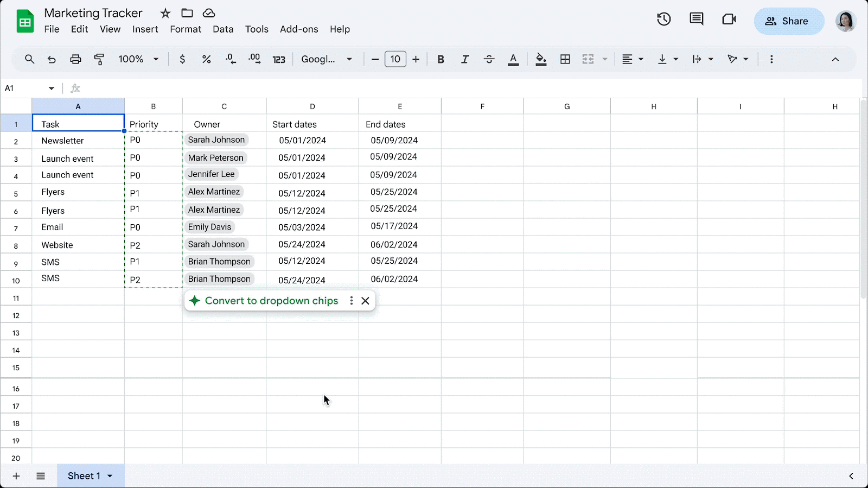The height and width of the screenshot is (488, 868).
Task: Toggle italic formatting
Action: 465,59
